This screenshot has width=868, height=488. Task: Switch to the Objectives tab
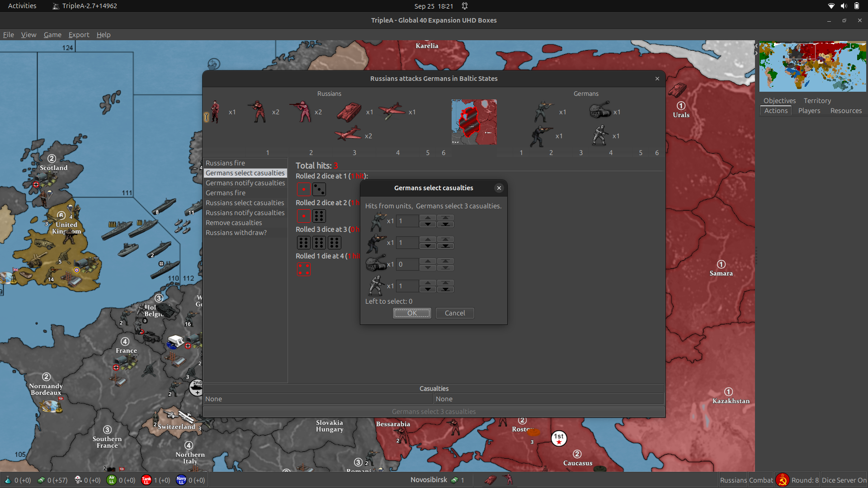(x=779, y=101)
